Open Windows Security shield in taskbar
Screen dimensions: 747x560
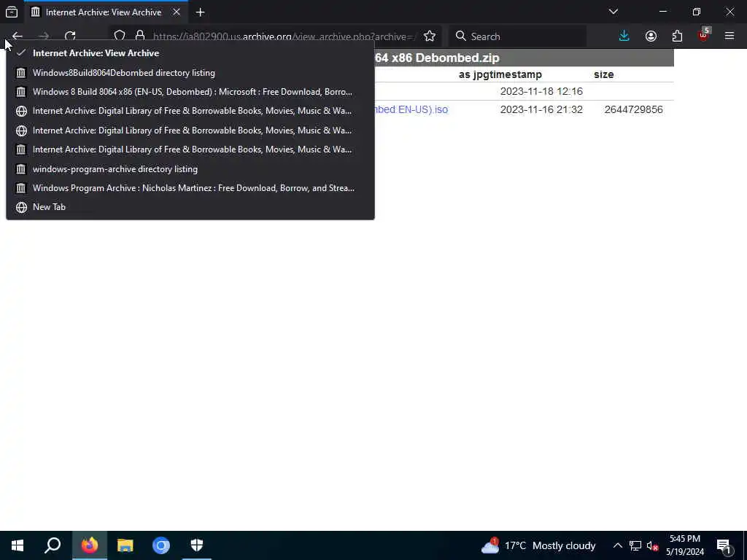click(197, 545)
